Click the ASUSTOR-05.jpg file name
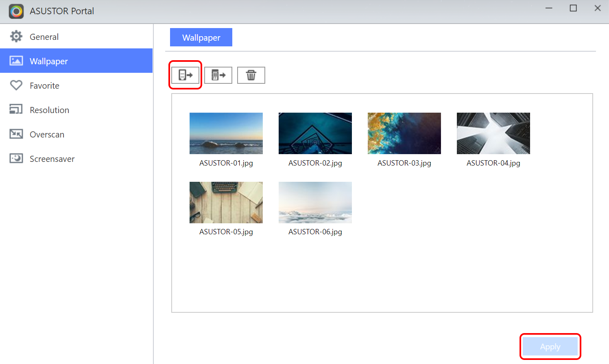 226,232
